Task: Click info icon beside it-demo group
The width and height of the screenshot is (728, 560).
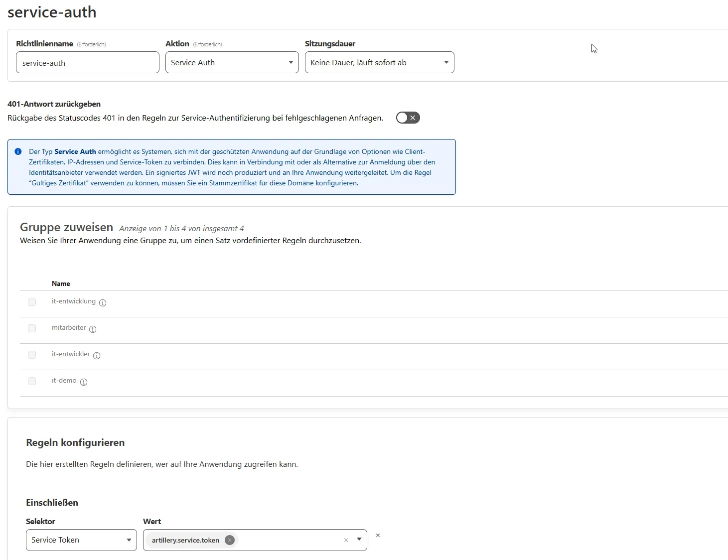Action: click(84, 382)
